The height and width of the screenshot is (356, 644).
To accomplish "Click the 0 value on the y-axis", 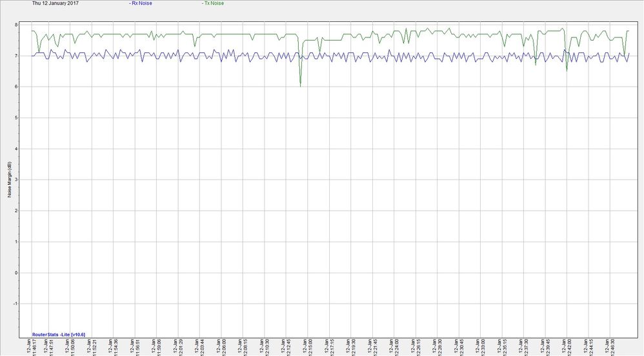I will pyautogui.click(x=25, y=273).
